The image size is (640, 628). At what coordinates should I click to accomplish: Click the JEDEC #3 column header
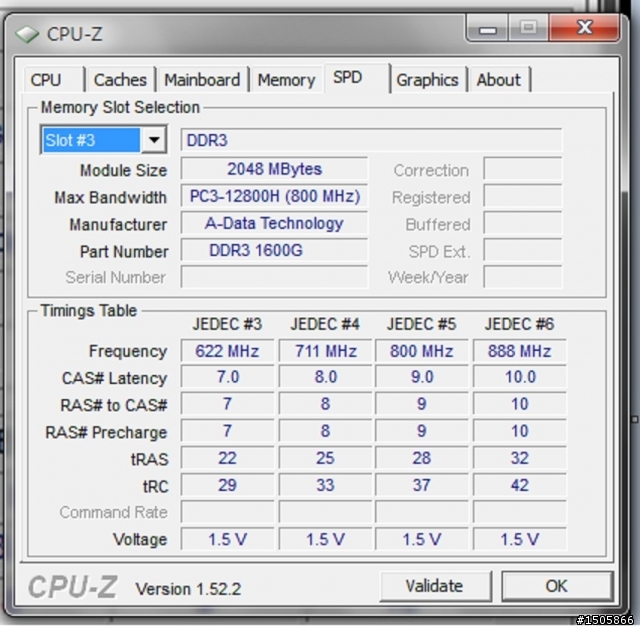tap(227, 324)
